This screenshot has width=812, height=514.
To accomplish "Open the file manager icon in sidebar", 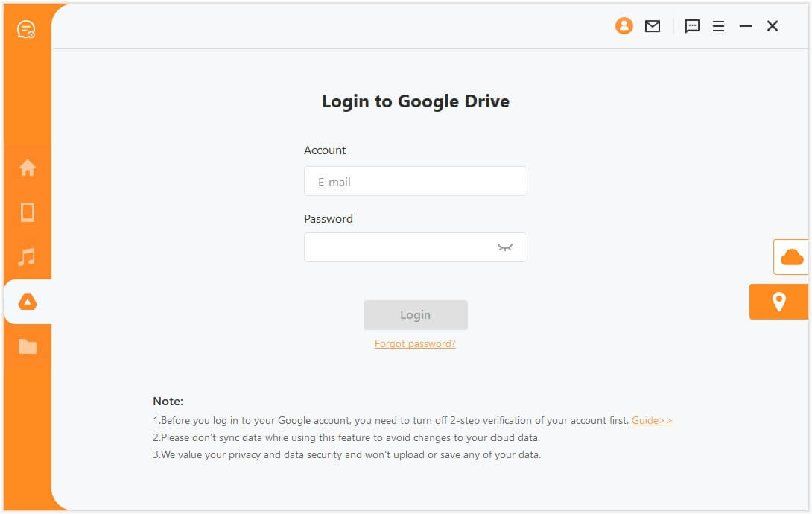I will point(28,345).
